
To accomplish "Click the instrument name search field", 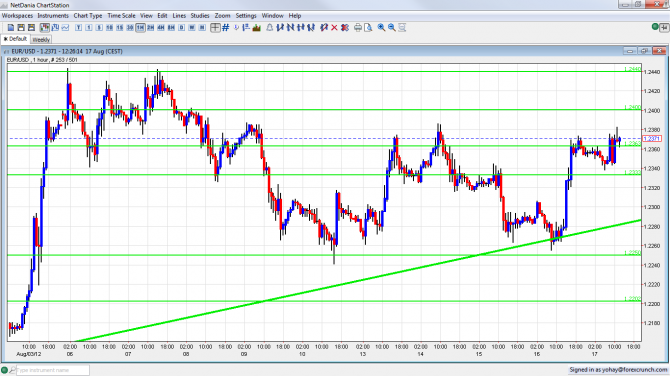I will pyautogui.click(x=53, y=370).
